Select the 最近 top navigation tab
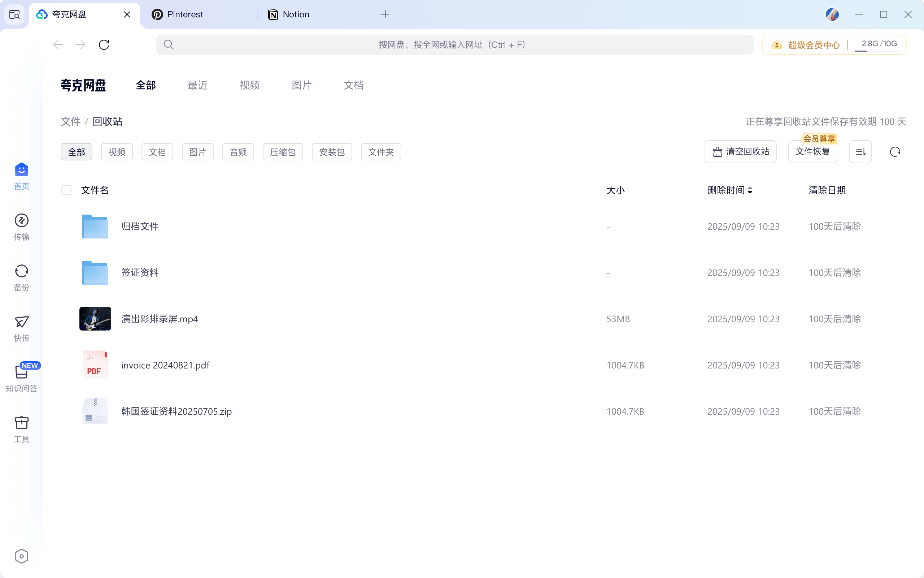Image resolution: width=924 pixels, height=578 pixels. [x=197, y=85]
